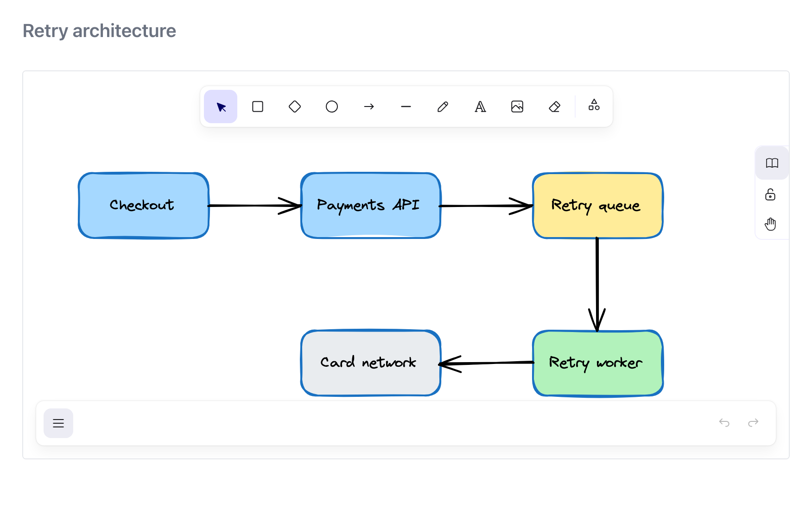Click the Redo arrow button
812x514 pixels.
(753, 422)
